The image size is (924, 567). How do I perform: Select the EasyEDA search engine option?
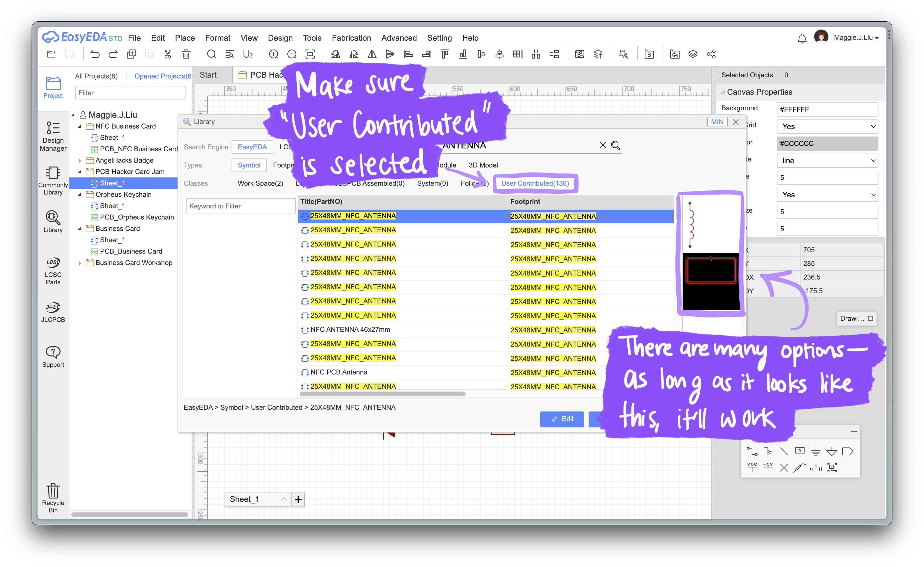[x=252, y=147]
